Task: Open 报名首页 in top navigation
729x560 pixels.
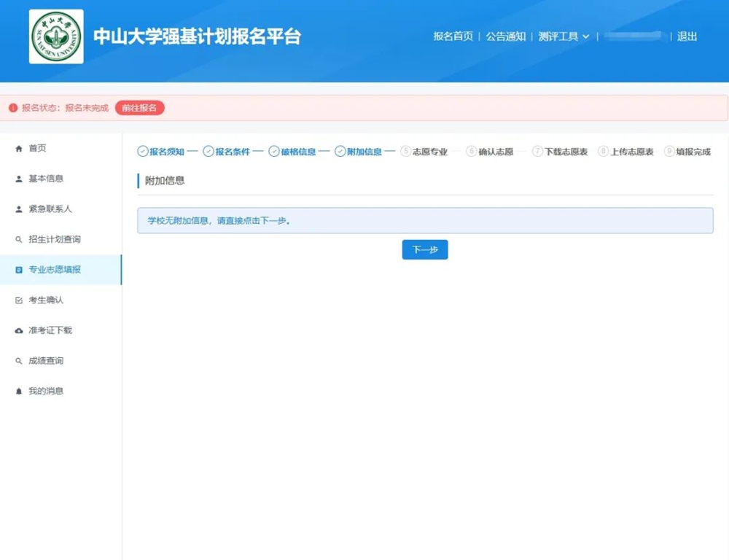Action: click(453, 36)
